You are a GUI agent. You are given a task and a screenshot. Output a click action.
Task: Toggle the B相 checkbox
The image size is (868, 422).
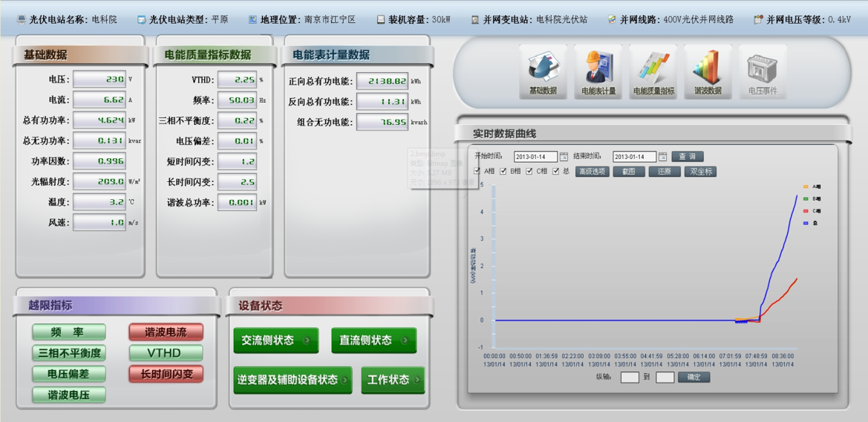(x=503, y=172)
